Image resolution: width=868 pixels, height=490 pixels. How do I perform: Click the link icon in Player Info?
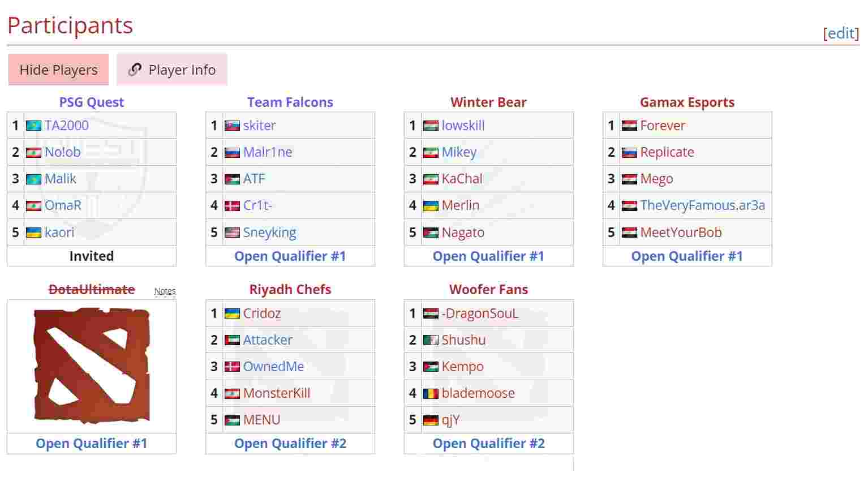coord(135,70)
